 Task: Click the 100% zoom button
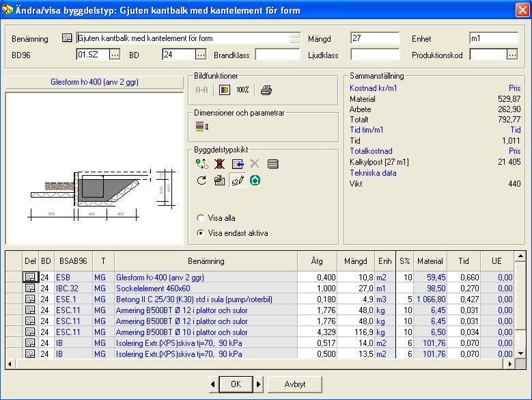(242, 90)
